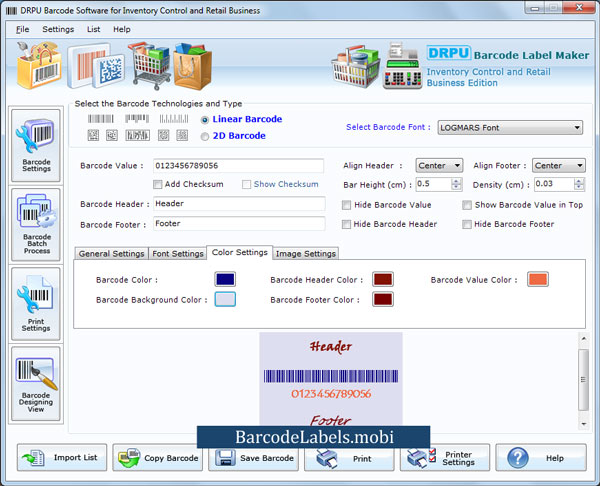Pick Barcode Color swatch
This screenshot has width=600, height=486.
click(x=225, y=279)
